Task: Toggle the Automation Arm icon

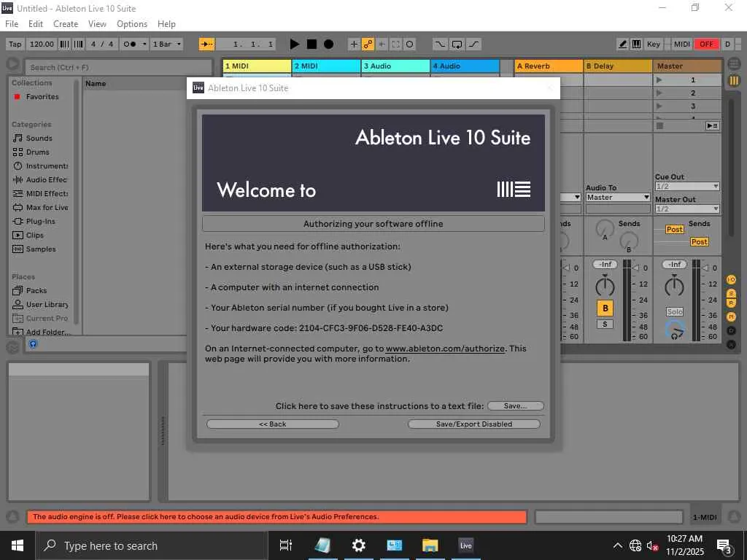Action: (368, 44)
